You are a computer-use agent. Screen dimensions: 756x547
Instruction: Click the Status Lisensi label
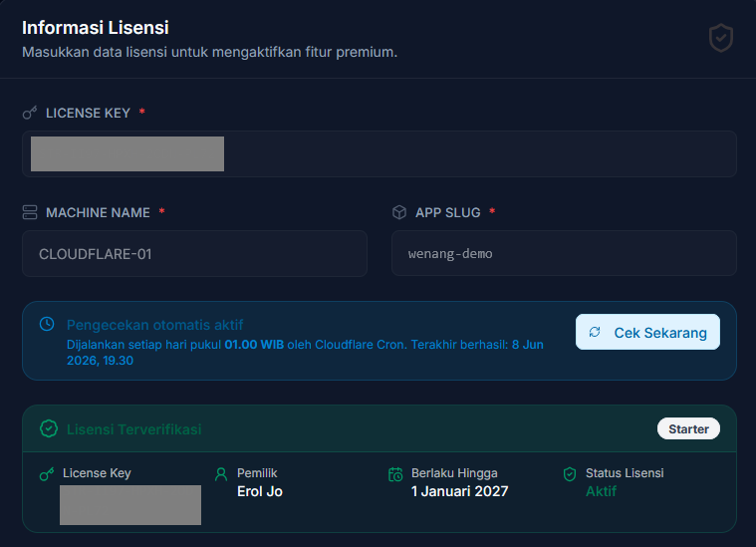tap(625, 473)
